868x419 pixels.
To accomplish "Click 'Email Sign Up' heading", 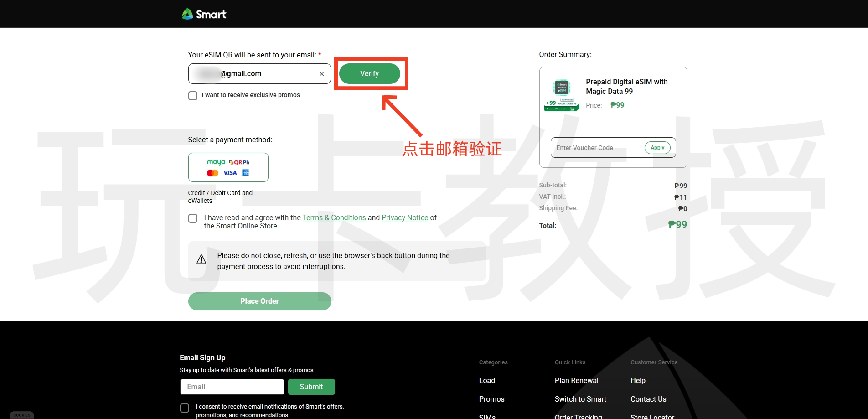I will tap(202, 357).
